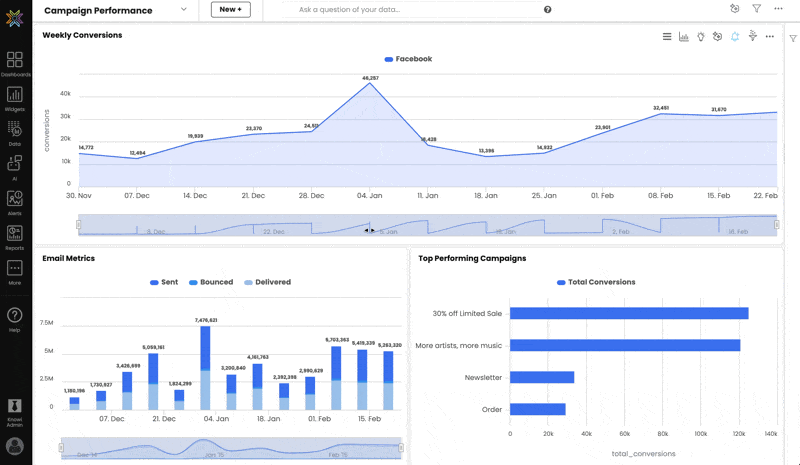The width and height of the screenshot is (800, 465).
Task: Expand the More menu in sidebar
Action: pyautogui.click(x=15, y=272)
